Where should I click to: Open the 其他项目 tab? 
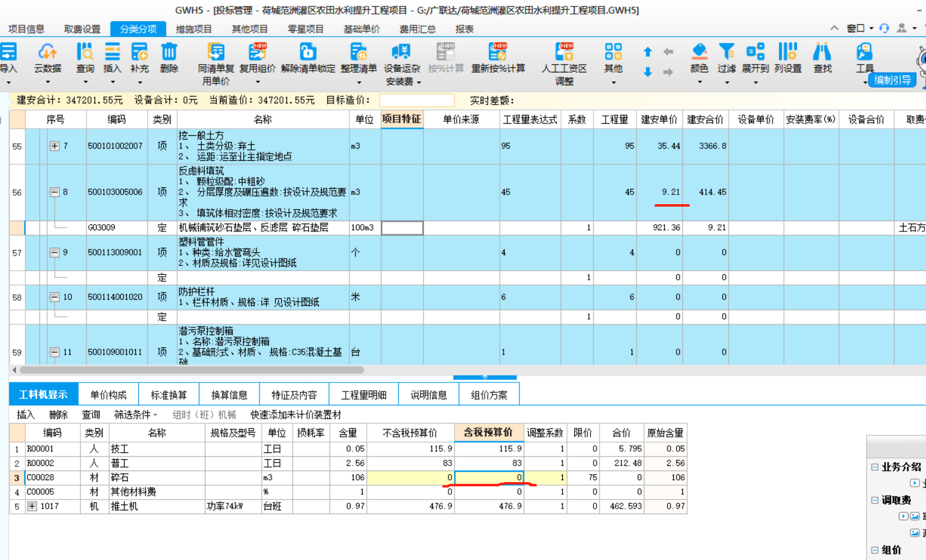pos(250,29)
